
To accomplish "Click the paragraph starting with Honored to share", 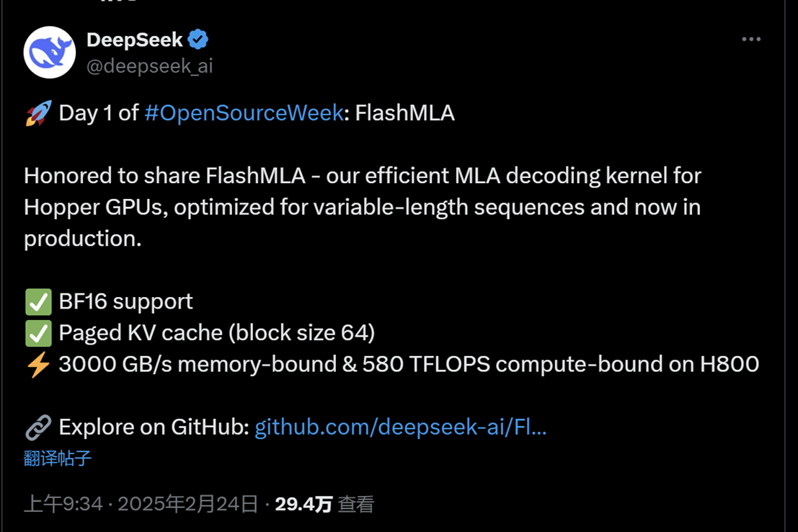I will click(x=362, y=207).
